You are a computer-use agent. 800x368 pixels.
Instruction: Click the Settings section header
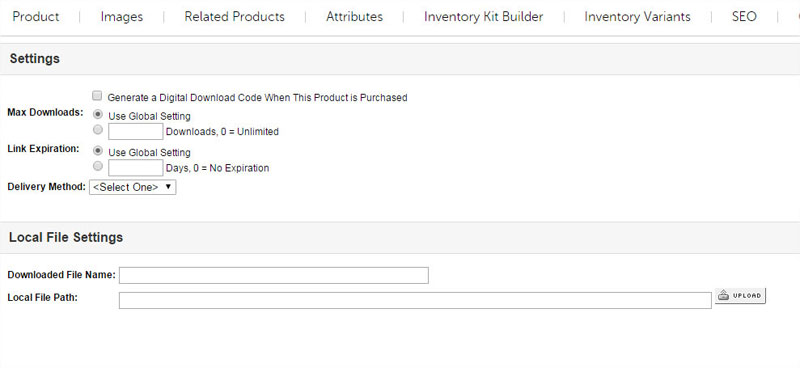click(x=35, y=59)
